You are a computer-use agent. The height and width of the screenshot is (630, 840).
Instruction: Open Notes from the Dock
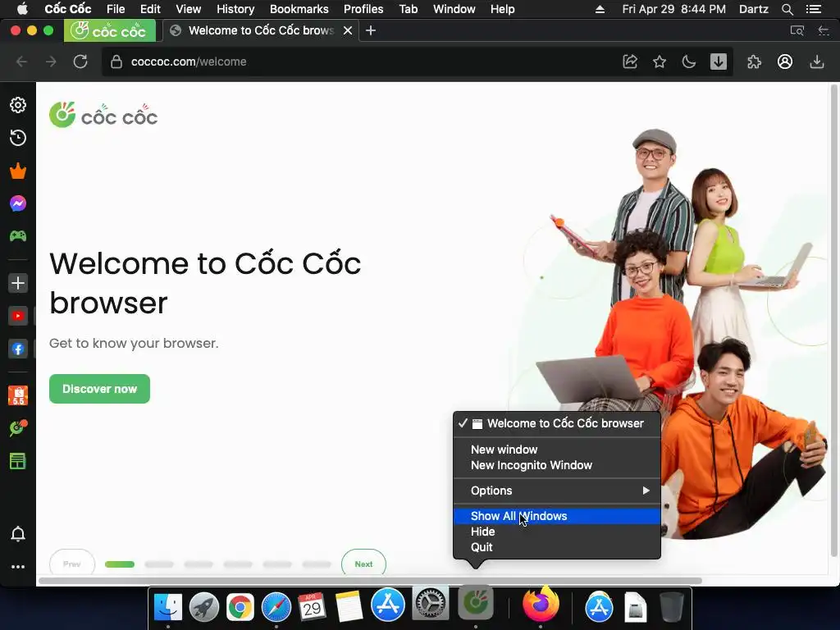point(349,607)
